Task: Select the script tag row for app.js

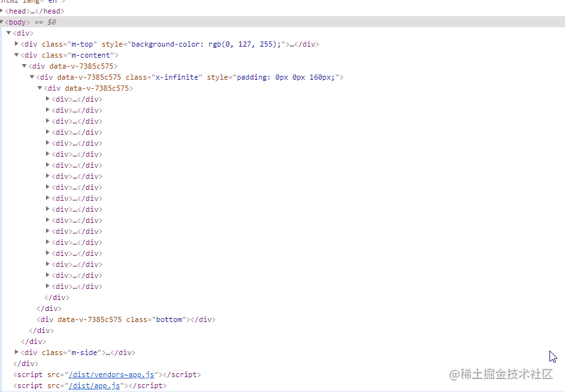Action: [90, 386]
